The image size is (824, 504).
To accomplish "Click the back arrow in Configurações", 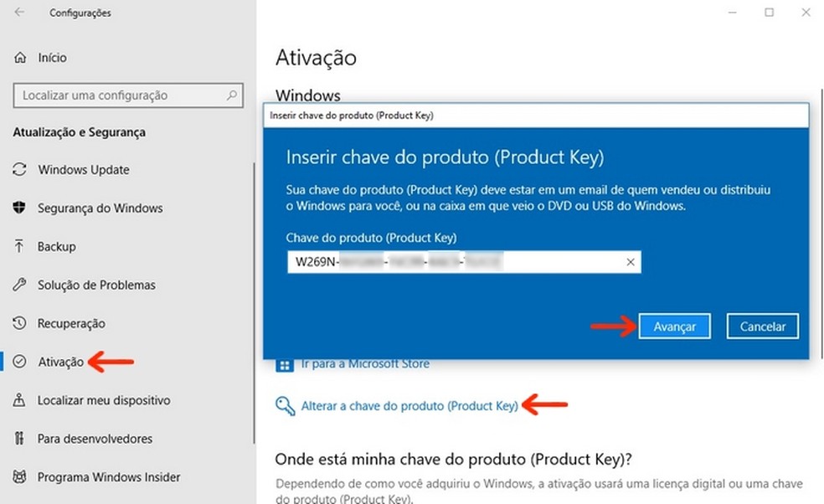I will tap(19, 13).
